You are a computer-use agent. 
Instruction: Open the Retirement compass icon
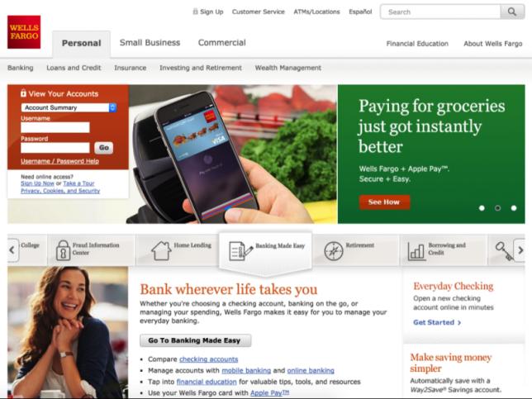pos(334,251)
